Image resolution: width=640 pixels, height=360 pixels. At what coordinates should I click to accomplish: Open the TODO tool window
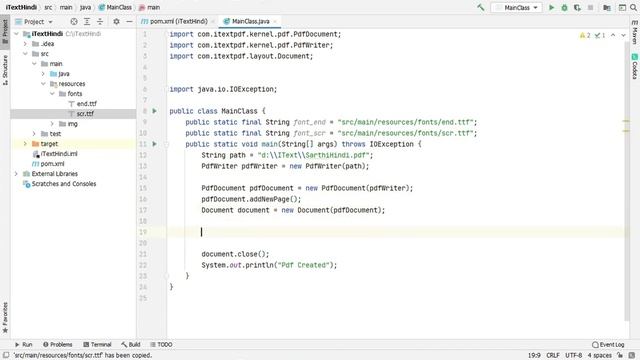[161, 344]
